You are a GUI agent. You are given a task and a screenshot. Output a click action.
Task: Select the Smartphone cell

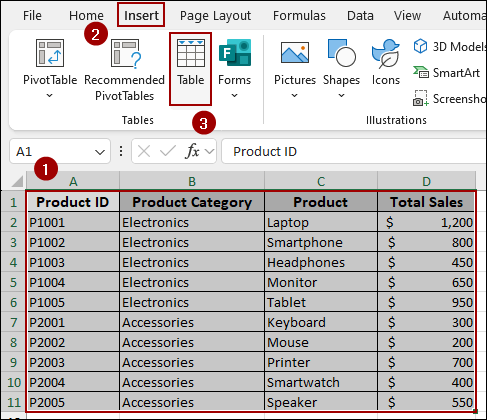[x=321, y=242]
